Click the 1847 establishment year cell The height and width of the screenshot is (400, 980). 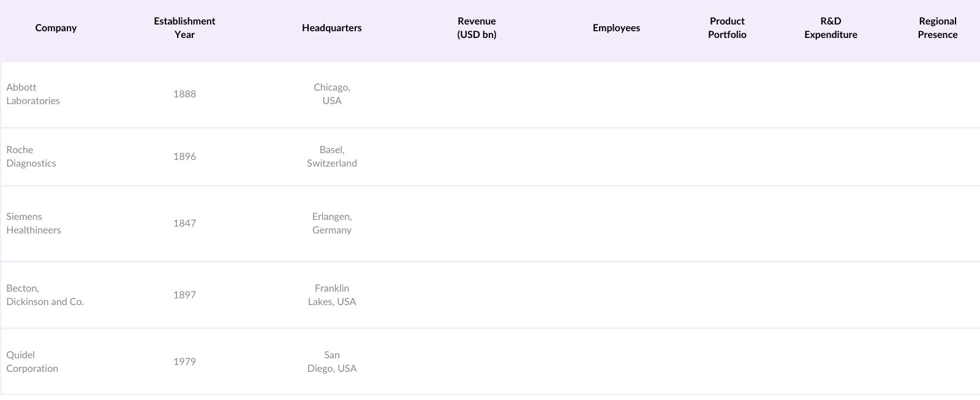point(184,224)
